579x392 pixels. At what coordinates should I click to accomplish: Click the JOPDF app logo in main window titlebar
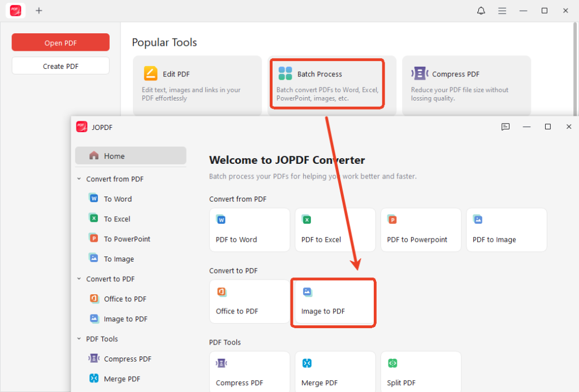tap(15, 11)
